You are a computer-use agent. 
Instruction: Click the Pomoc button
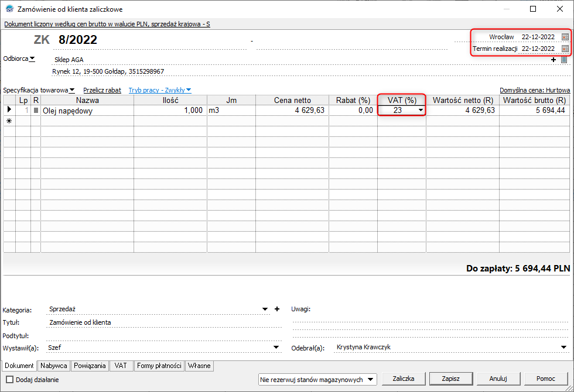(546, 379)
